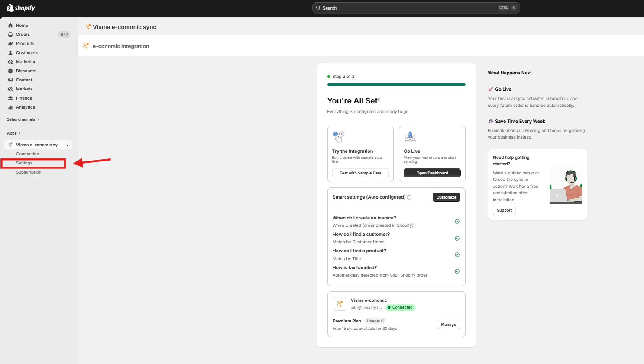Click the Shopify logo
This screenshot has height=364, width=644.
click(x=21, y=8)
